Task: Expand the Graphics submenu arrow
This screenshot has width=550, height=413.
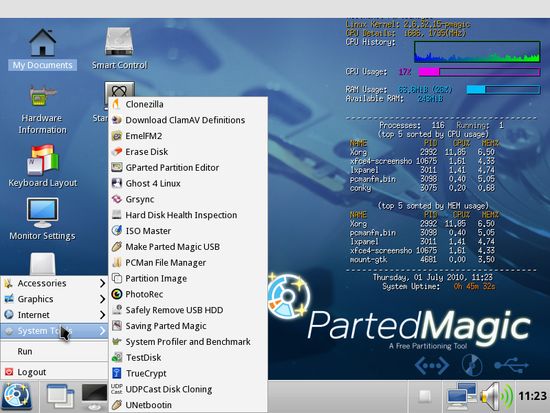Action: pos(102,299)
